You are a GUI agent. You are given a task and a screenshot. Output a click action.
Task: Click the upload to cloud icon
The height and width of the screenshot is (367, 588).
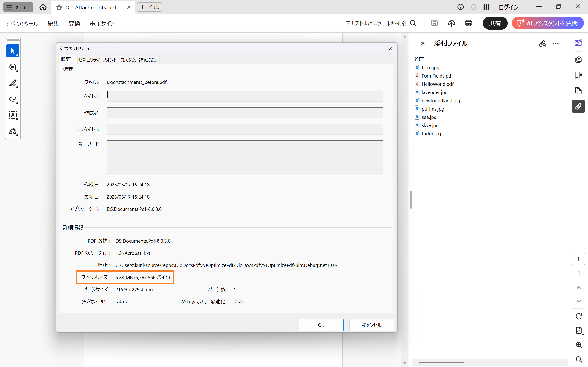tap(451, 23)
